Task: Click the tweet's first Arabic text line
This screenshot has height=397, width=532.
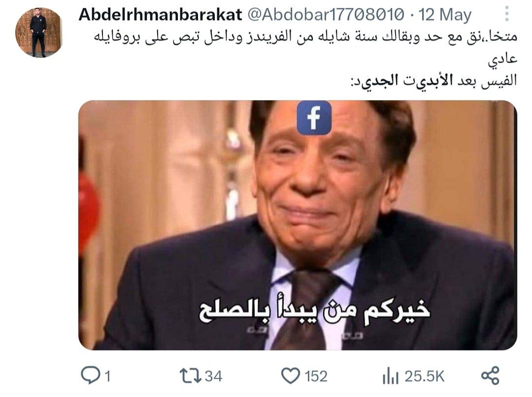Action: point(305,37)
